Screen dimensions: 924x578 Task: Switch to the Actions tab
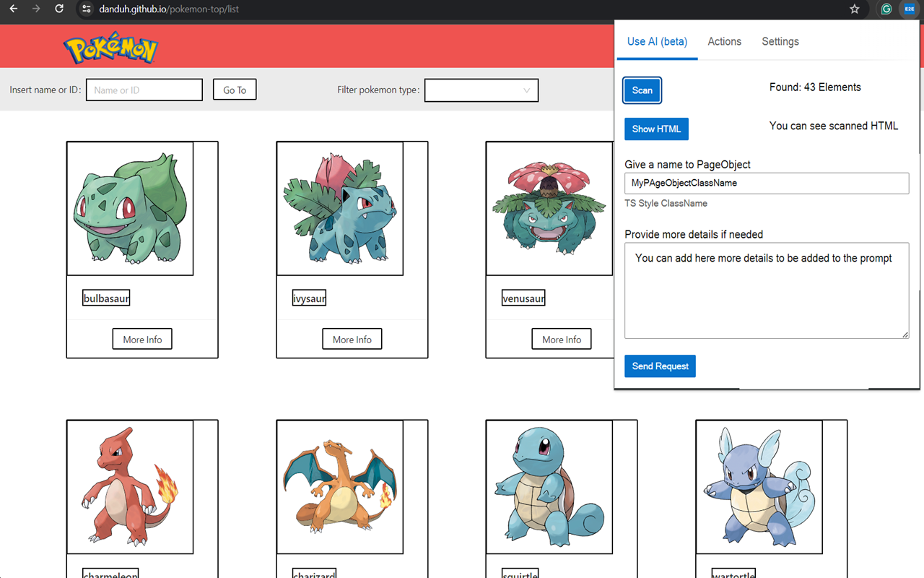(724, 41)
